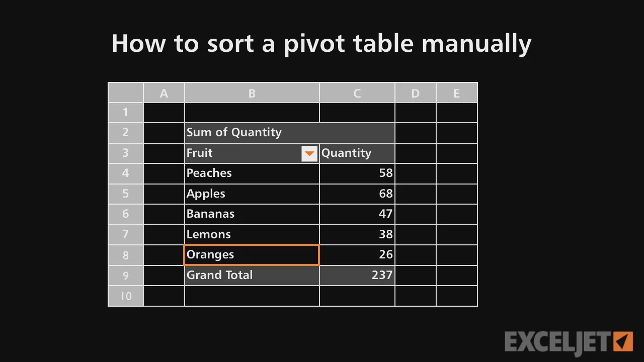Click the Exceljet logo

568,342
